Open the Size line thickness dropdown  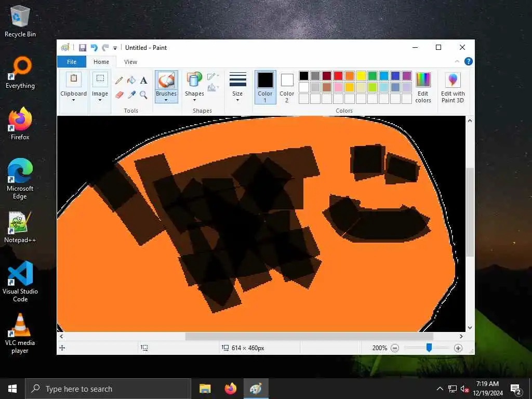237,87
